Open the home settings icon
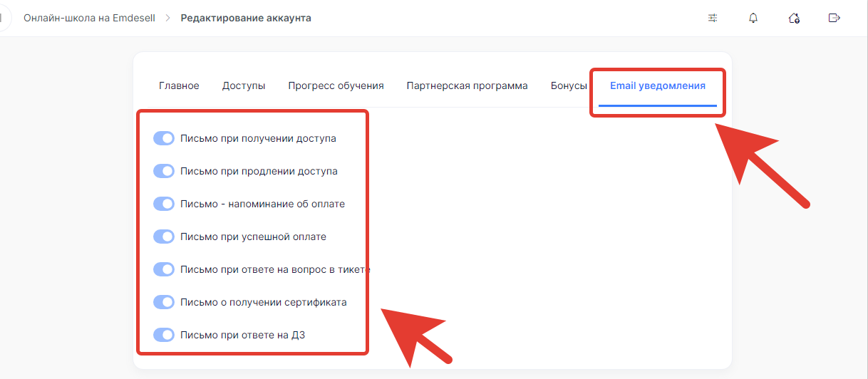The height and width of the screenshot is (379, 868). click(794, 18)
